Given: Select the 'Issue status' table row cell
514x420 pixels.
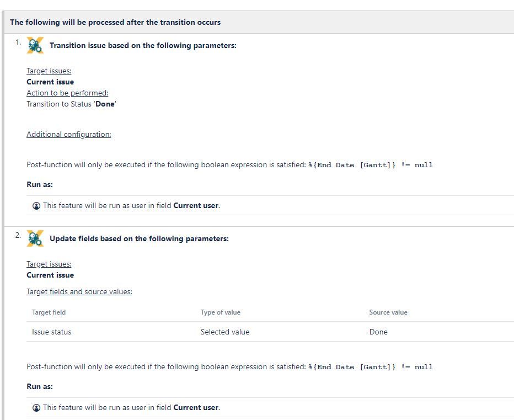Looking at the screenshot, I should (51, 332).
